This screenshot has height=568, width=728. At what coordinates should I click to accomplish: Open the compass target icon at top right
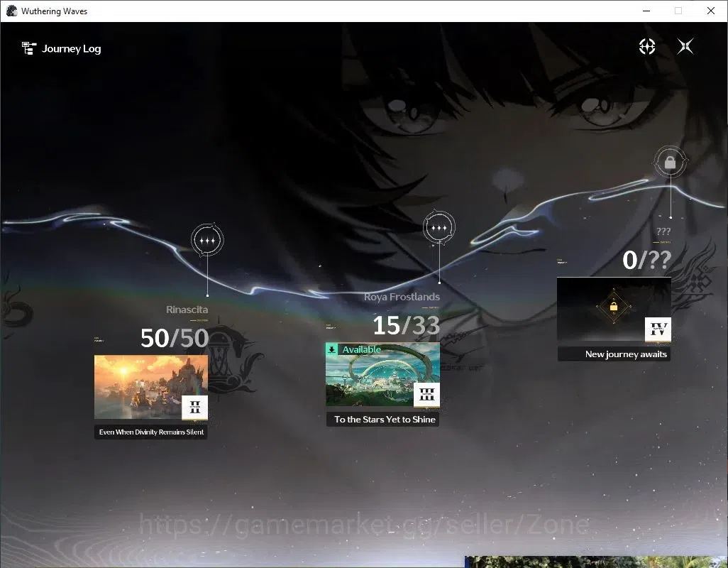click(646, 46)
